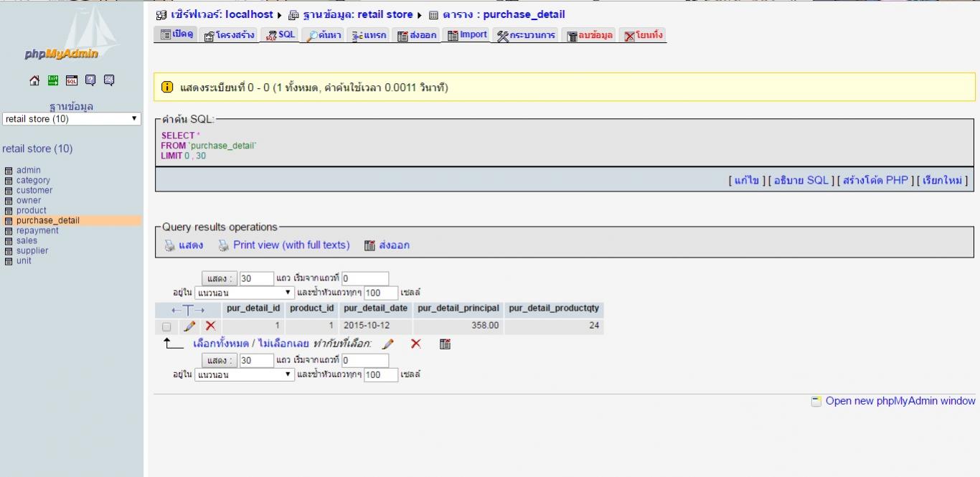Click ส่งออก link in Query results operations
This screenshot has width=980, height=477.
coord(394,245)
